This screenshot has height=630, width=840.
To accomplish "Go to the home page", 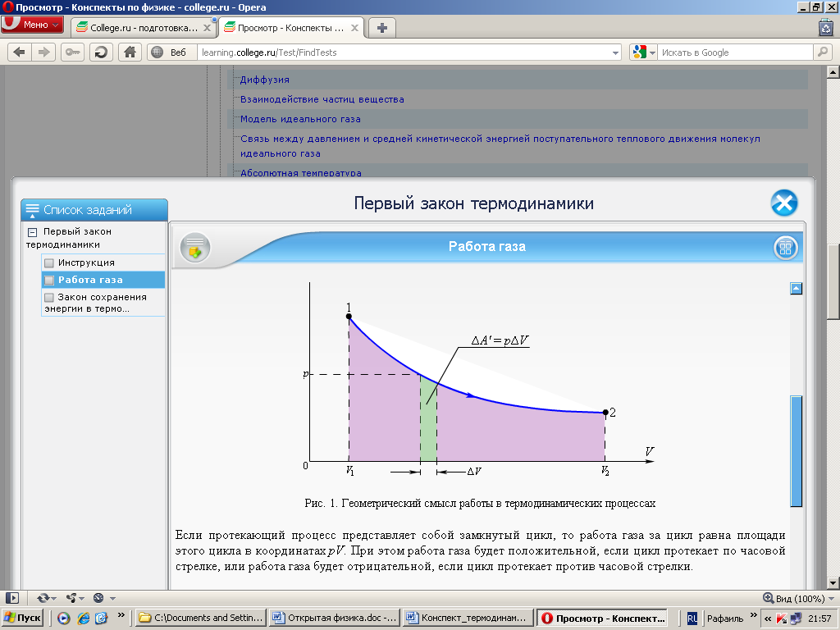I will [130, 52].
